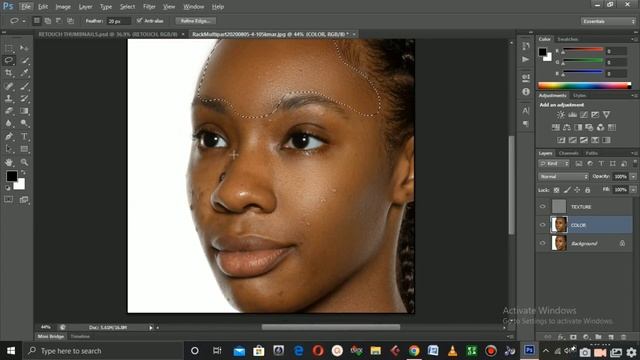Select the Dodge tool
Viewport: 640px width, 360px height.
pyautogui.click(x=24, y=123)
